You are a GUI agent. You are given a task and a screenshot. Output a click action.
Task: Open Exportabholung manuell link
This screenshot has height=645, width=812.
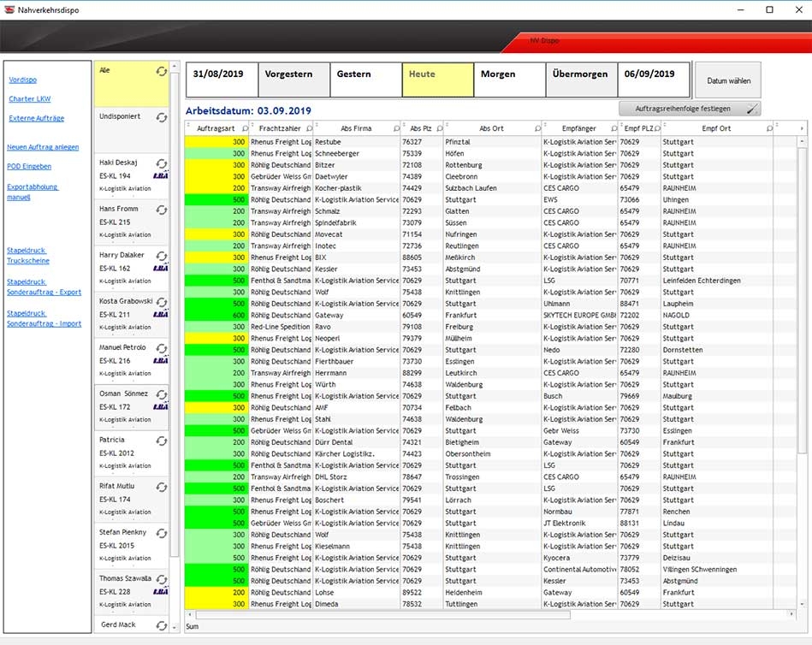[33, 192]
